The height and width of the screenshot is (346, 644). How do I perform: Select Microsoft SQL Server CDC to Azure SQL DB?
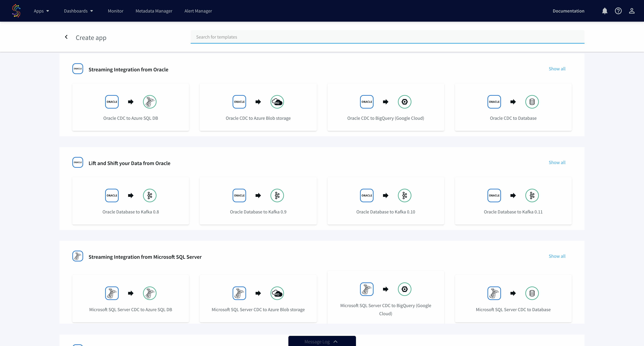click(130, 298)
